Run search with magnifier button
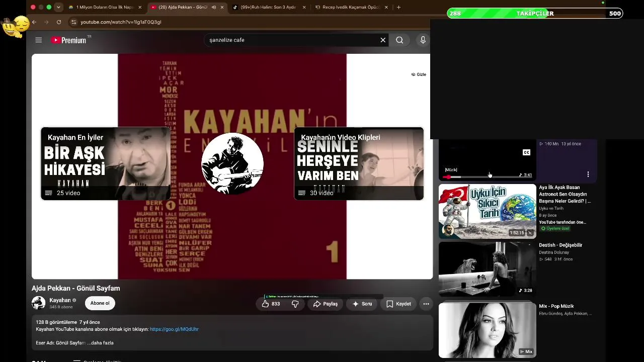This screenshot has width=644, height=362. (x=399, y=40)
